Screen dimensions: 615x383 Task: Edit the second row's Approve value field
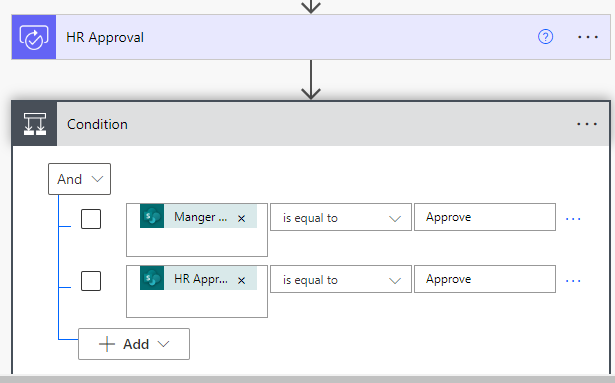[x=485, y=279]
